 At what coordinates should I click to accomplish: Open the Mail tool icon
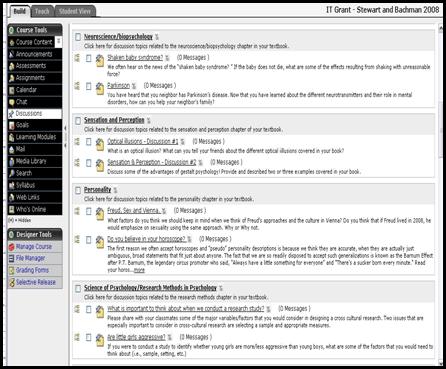pos(12,149)
